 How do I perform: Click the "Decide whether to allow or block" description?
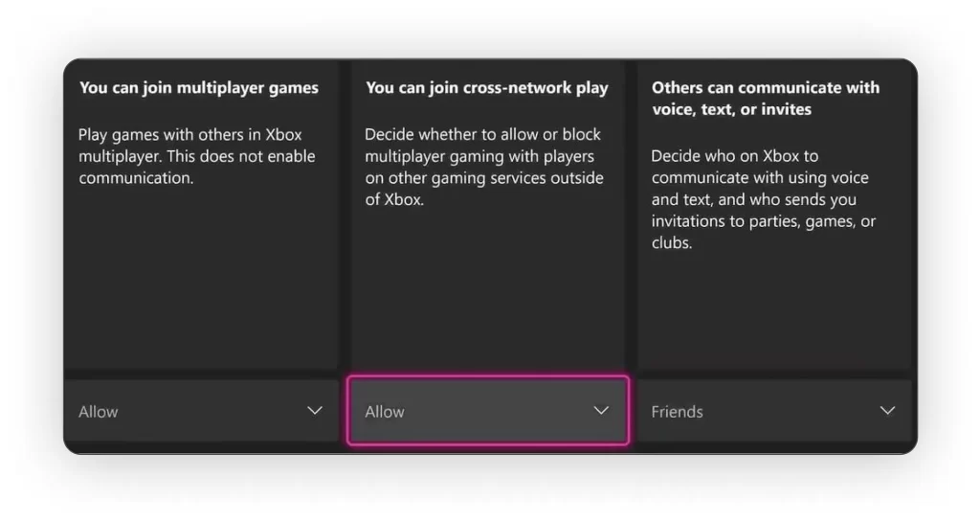[x=484, y=167]
